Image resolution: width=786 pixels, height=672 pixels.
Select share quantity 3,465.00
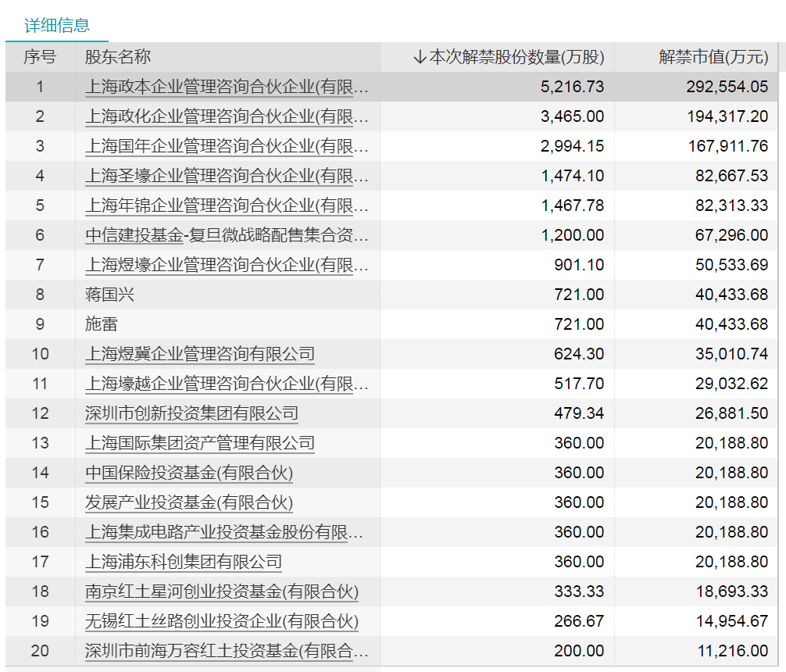[572, 116]
